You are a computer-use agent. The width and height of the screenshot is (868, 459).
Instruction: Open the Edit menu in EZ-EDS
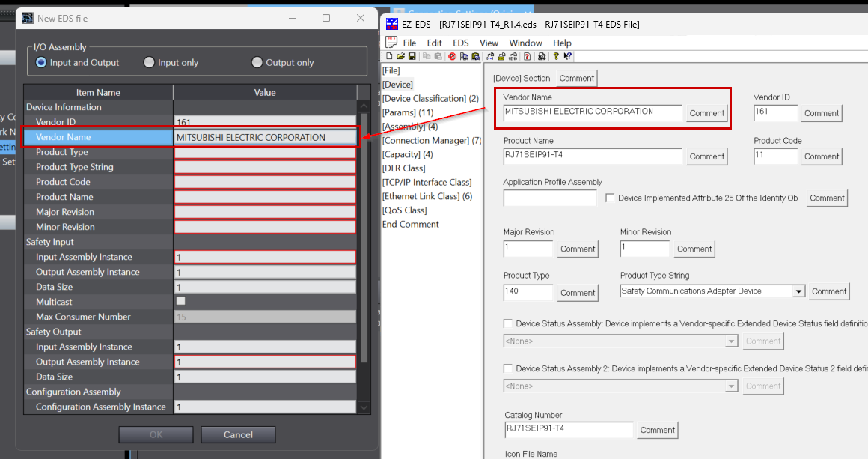434,43
